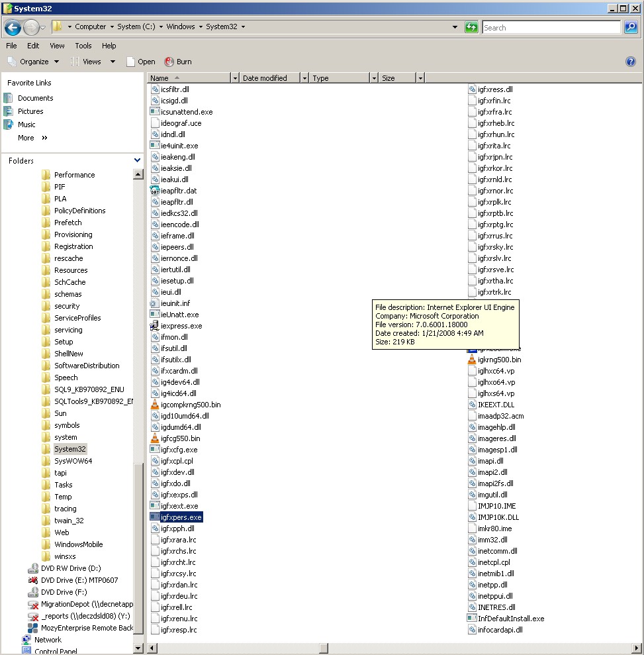The width and height of the screenshot is (644, 655).
Task: Open the Name column filter dropdown
Action: point(234,78)
